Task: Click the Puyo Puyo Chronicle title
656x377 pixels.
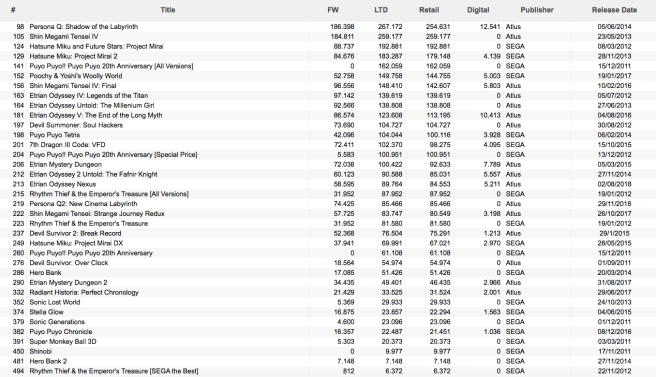Action: pyautogui.click(x=61, y=332)
